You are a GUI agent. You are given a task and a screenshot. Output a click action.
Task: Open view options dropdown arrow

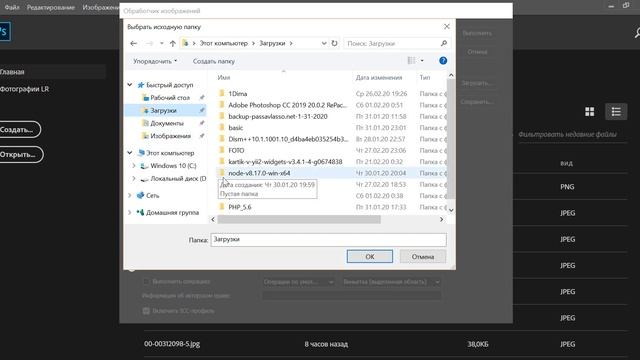422,61
